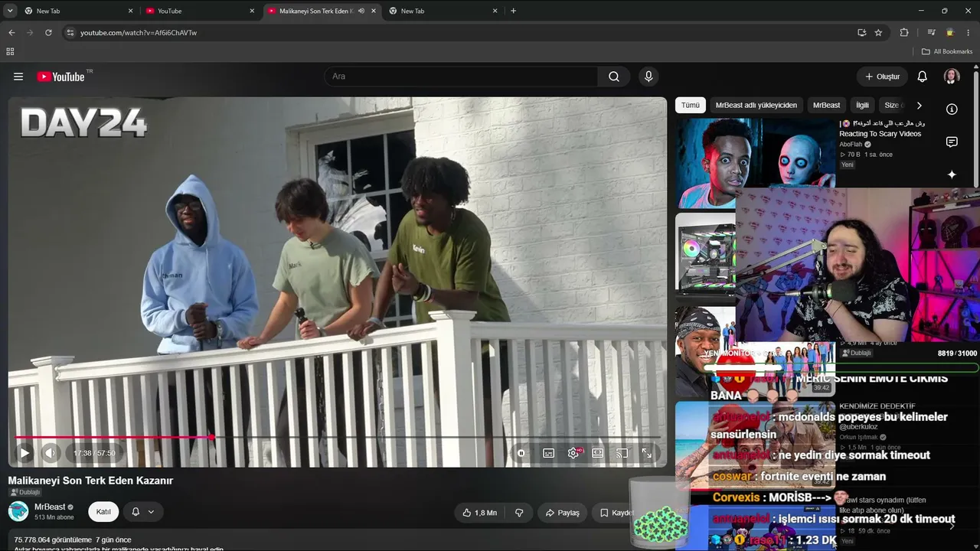980x551 pixels.
Task: Close the YouTube browser tab
Action: point(253,11)
